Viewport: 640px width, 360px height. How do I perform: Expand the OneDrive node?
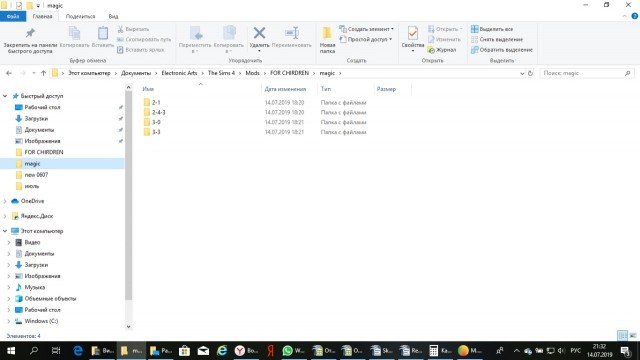click(x=5, y=201)
